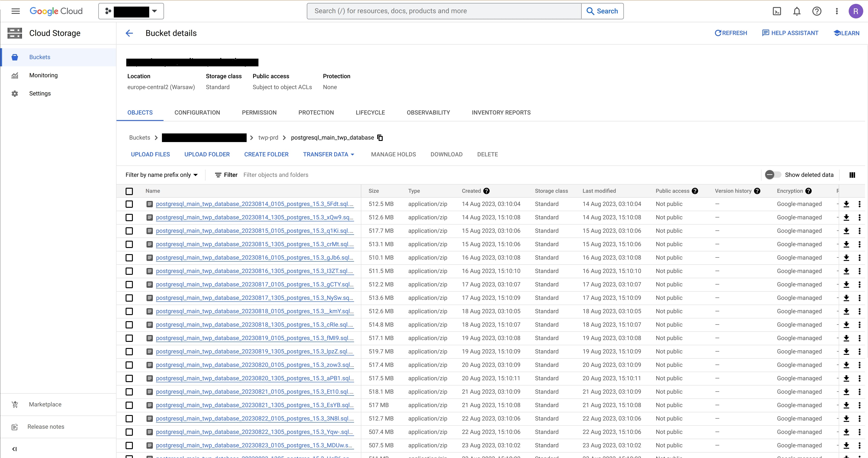Screen dimensions: 868x458
Task: Go back with the arrow beside Bucket details
Action: pyautogui.click(x=129, y=33)
